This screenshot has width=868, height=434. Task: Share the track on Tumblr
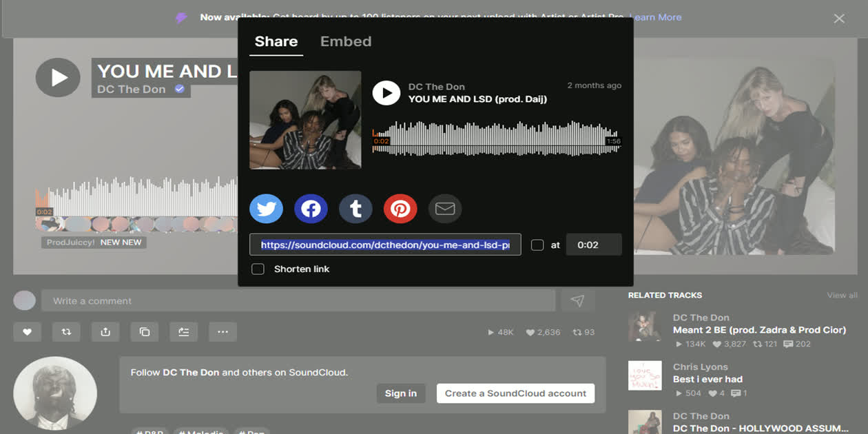(x=355, y=209)
